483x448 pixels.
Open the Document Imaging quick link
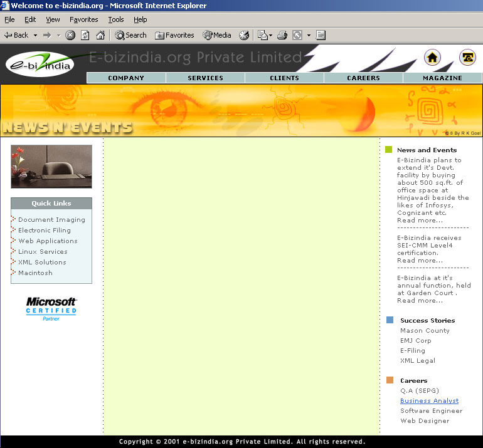[51, 220]
